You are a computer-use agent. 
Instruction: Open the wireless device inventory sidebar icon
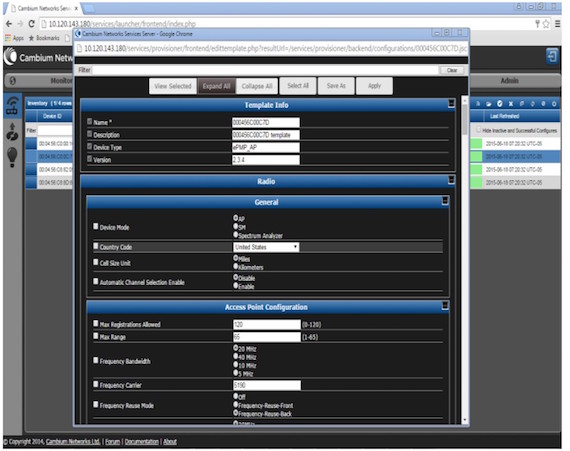12,106
